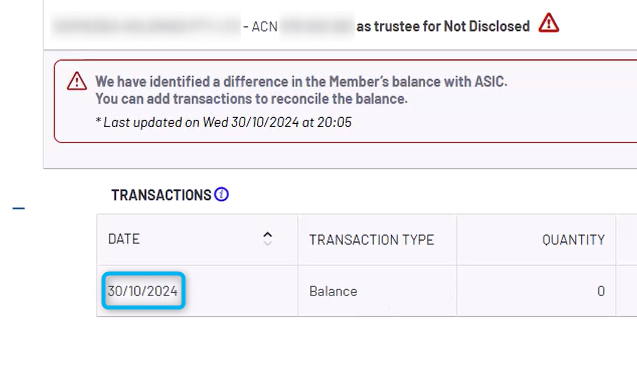This screenshot has width=637, height=377.
Task: Click the blurred ACN number
Action: point(317,26)
